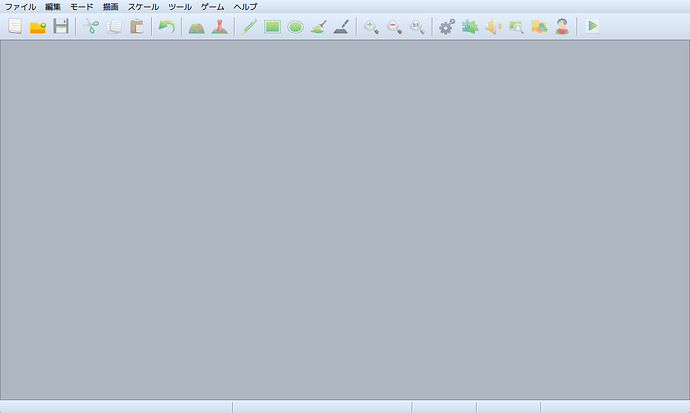Click the Zoom Out magnifier icon
Screen dimensions: 690x413
tap(394, 27)
